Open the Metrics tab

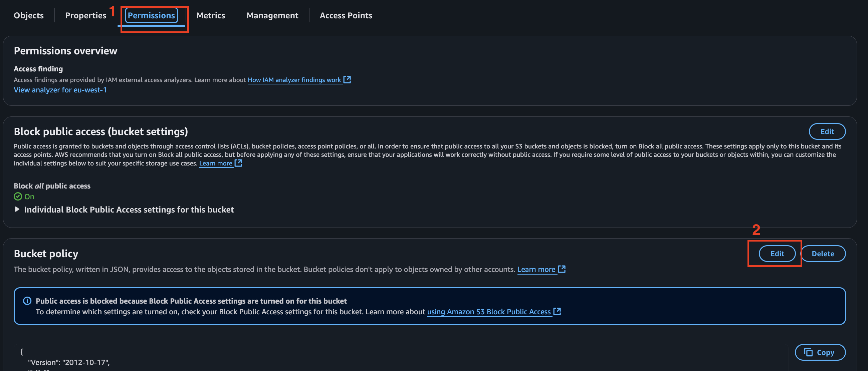(x=211, y=15)
